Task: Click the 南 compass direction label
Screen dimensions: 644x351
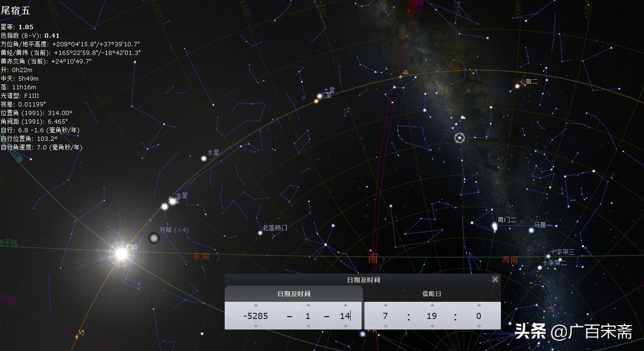Action: [373, 259]
